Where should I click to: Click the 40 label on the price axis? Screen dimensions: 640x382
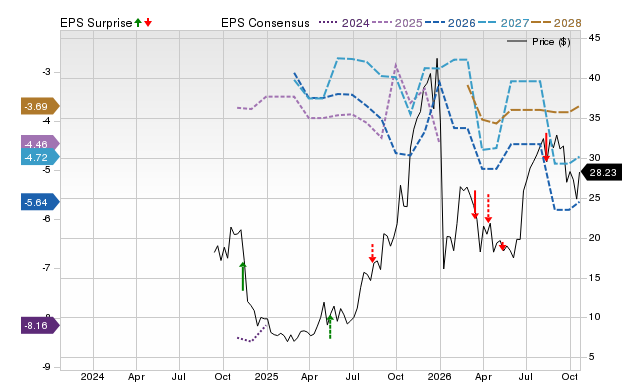[x=595, y=78]
